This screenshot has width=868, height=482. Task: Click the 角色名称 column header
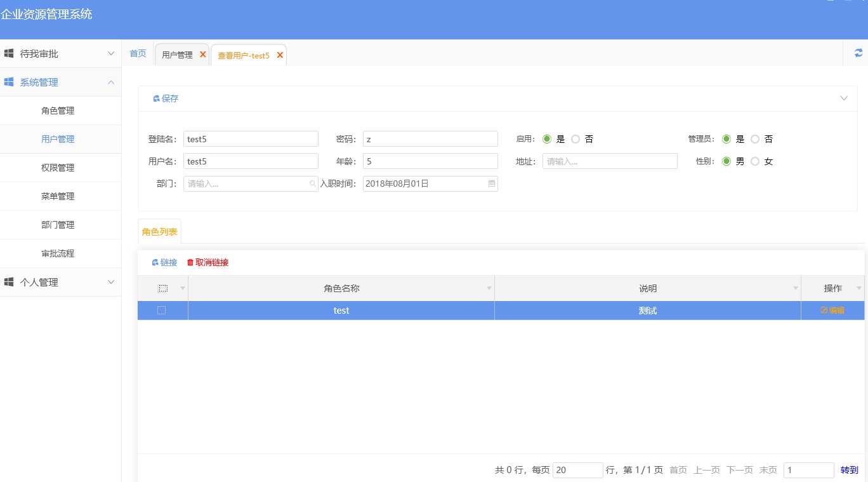[x=341, y=288]
